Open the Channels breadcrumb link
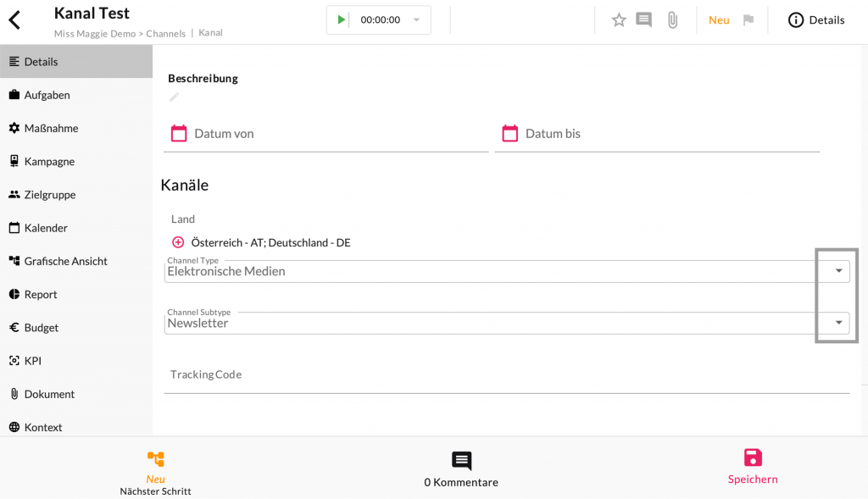Screen dimensions: 868x499 click(x=165, y=33)
